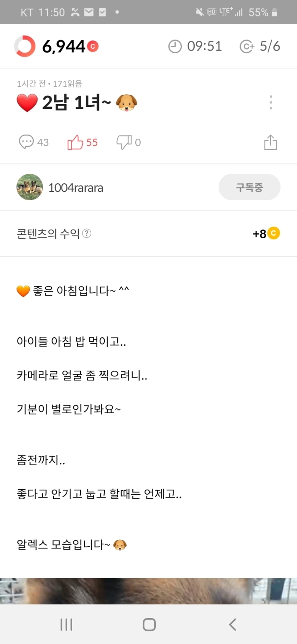Viewport: 297px width, 644px height.
Task: Tap the red circular progress ring icon
Action: [x=25, y=46]
